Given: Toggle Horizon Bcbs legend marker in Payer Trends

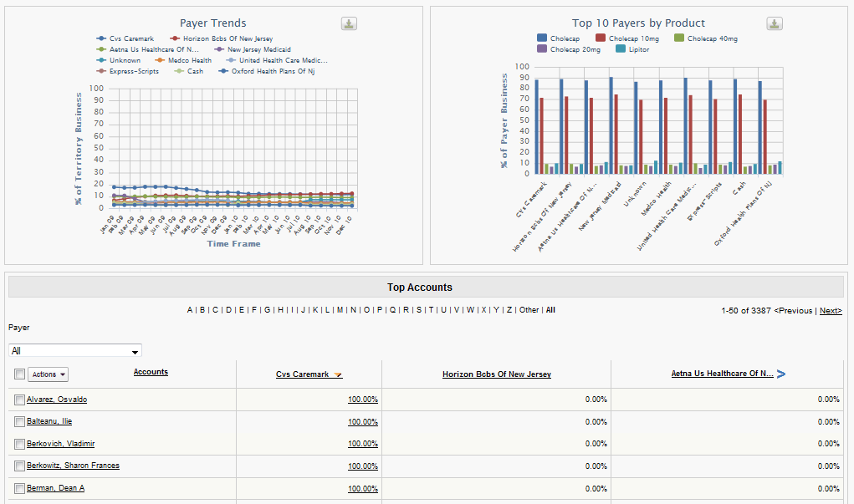Looking at the screenshot, I should pyautogui.click(x=175, y=38).
